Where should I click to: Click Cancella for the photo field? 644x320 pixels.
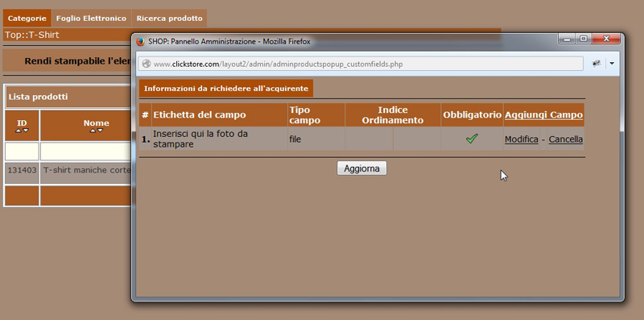click(x=566, y=139)
